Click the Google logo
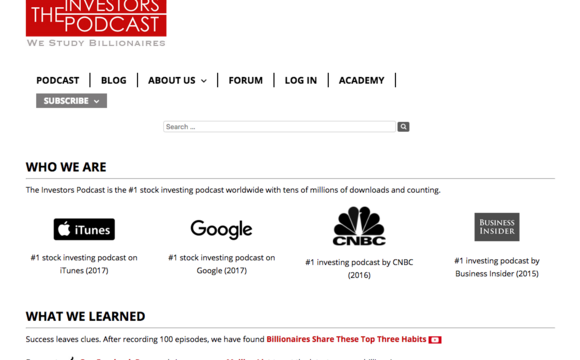This screenshot has height=360, width=580. 221,229
